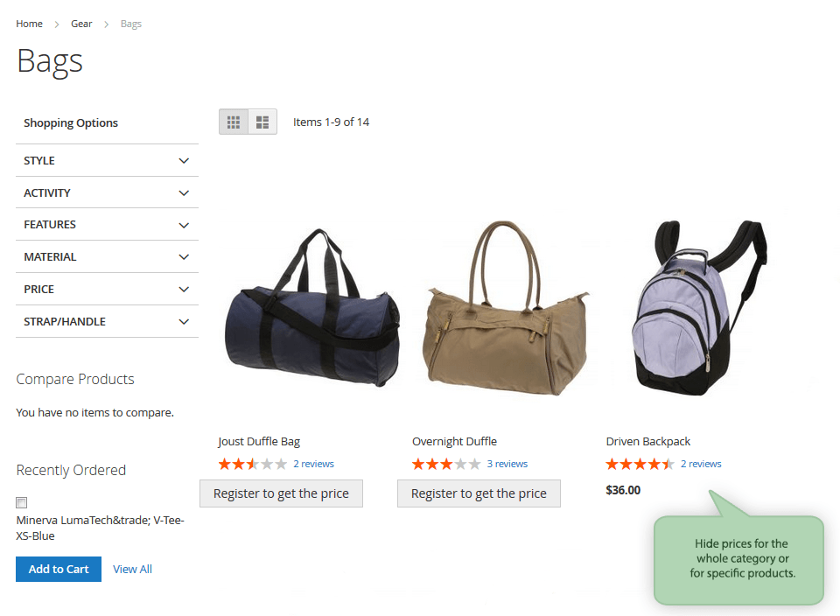
Task: Open the Driven Backpack product title
Action: click(648, 441)
